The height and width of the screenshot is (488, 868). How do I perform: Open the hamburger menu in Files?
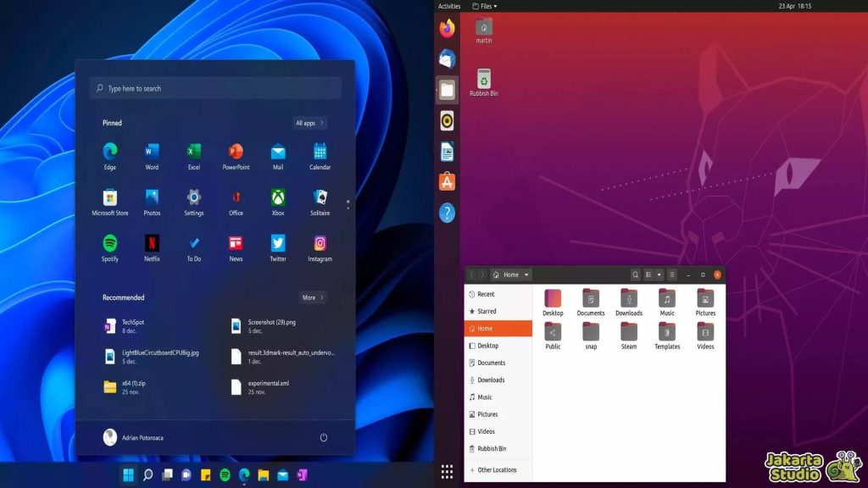[x=671, y=274]
